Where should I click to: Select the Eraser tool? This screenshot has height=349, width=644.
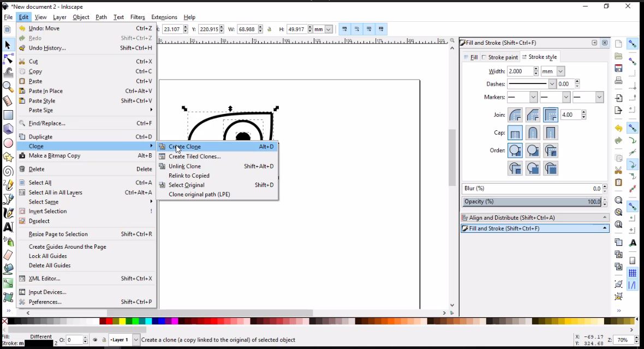coord(8,255)
